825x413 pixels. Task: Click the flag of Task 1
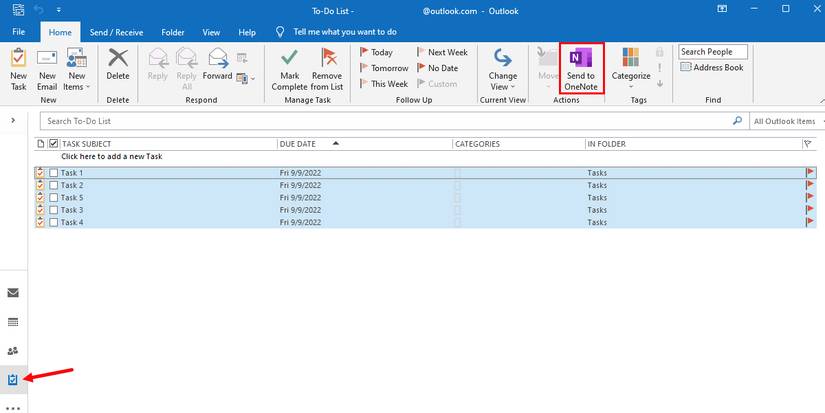[x=810, y=172]
